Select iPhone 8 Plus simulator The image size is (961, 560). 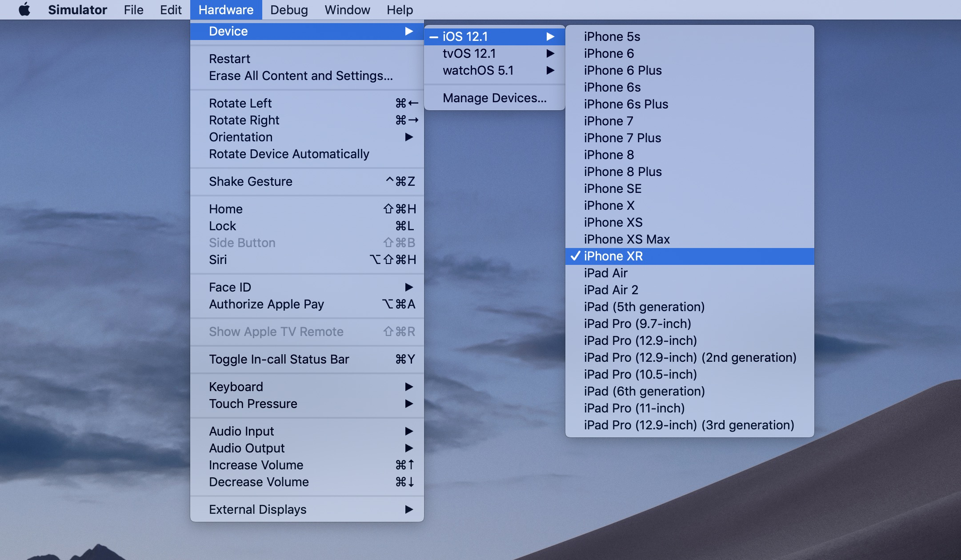[x=689, y=172]
